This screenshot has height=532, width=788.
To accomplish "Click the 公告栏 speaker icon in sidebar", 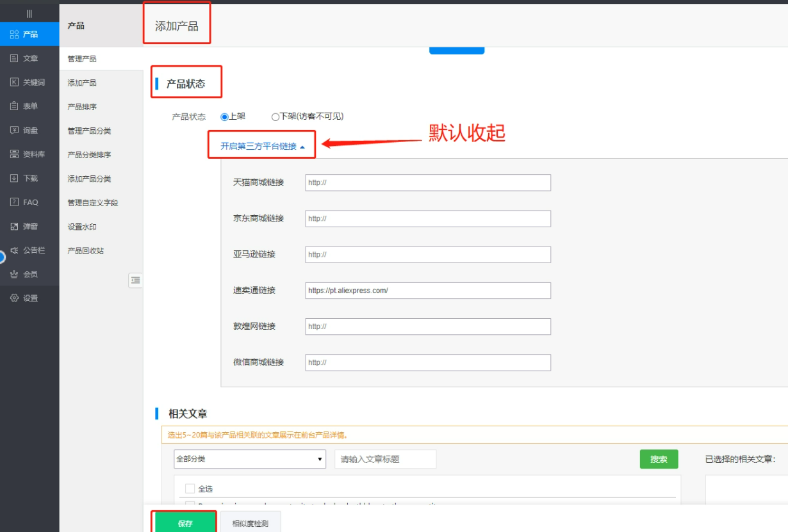I will click(x=14, y=250).
